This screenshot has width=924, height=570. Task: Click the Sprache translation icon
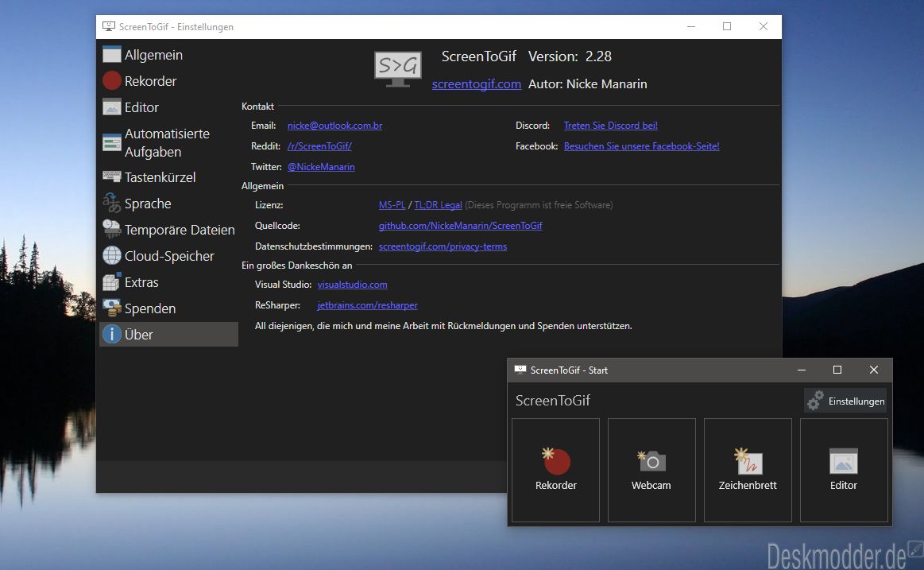click(111, 204)
